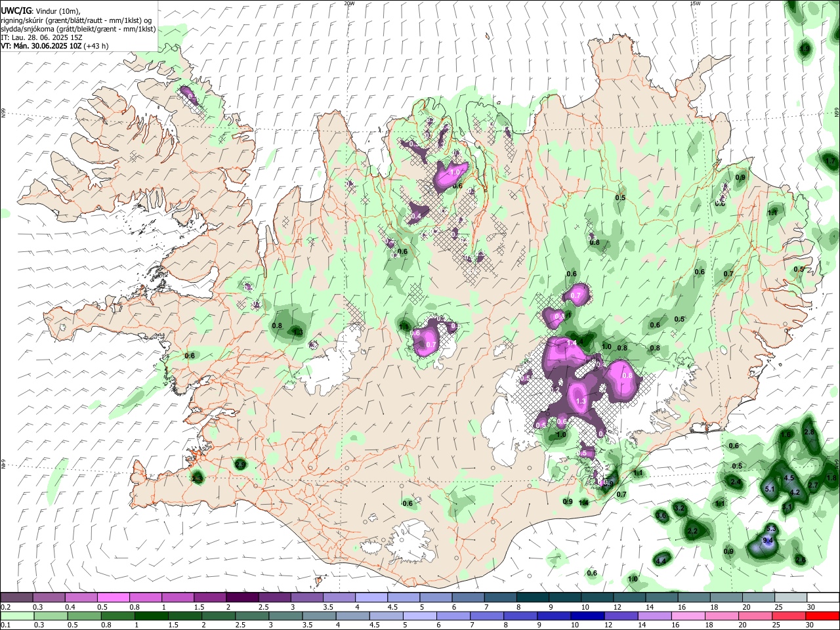This screenshot has height=630, width=840.
Task: Select the initial time line 'IT: Lau. 28. 06. 2025 15Z'
Action: tap(41, 37)
